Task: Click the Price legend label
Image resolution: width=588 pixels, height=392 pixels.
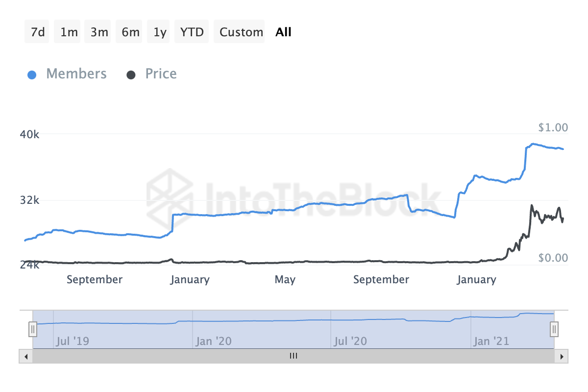Action: pyautogui.click(x=161, y=74)
